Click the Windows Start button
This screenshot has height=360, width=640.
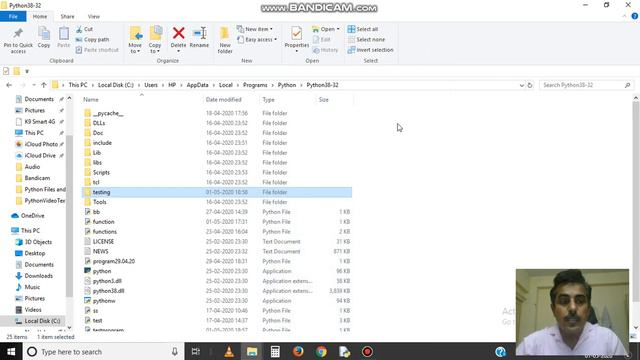(11, 351)
